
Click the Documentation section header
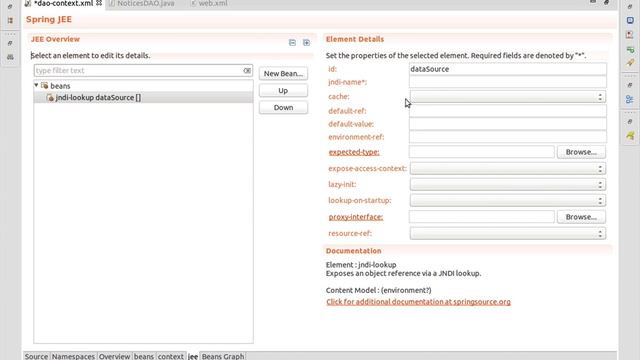[353, 251]
